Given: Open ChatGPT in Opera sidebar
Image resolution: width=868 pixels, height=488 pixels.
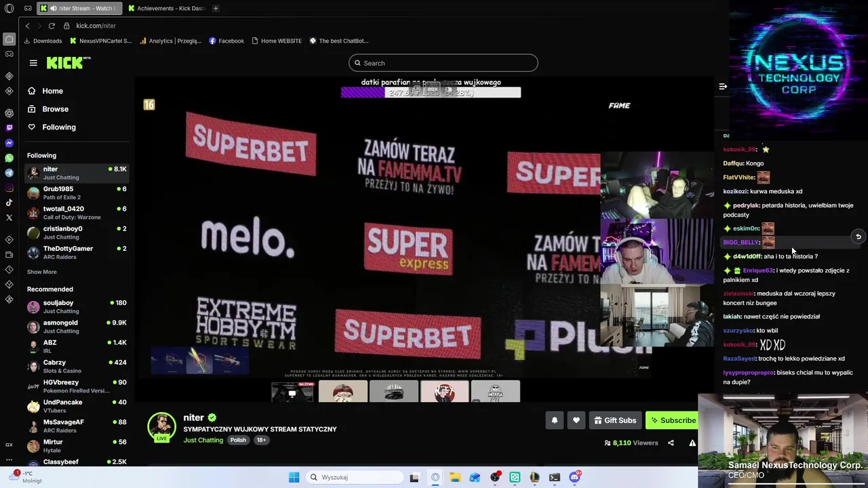Looking at the screenshot, I should click(9, 113).
